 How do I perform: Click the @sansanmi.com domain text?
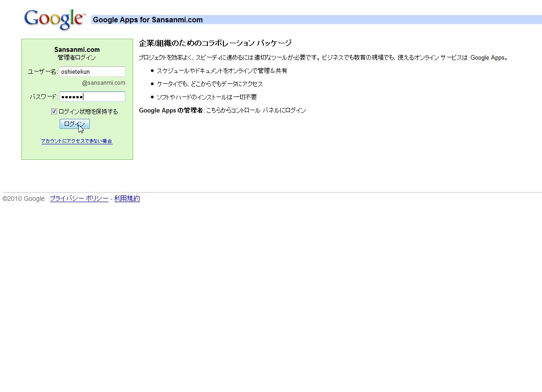click(x=103, y=83)
